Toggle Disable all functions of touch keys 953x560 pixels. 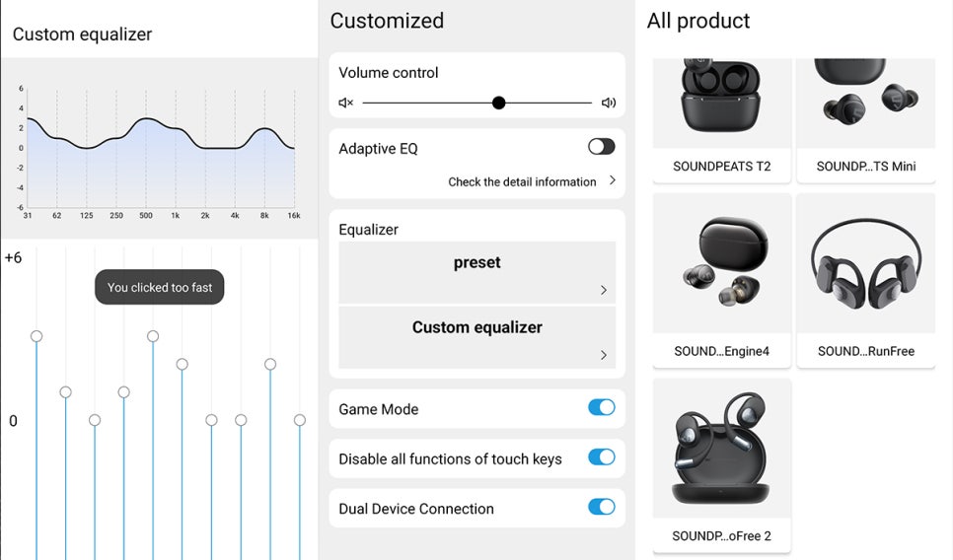601,457
